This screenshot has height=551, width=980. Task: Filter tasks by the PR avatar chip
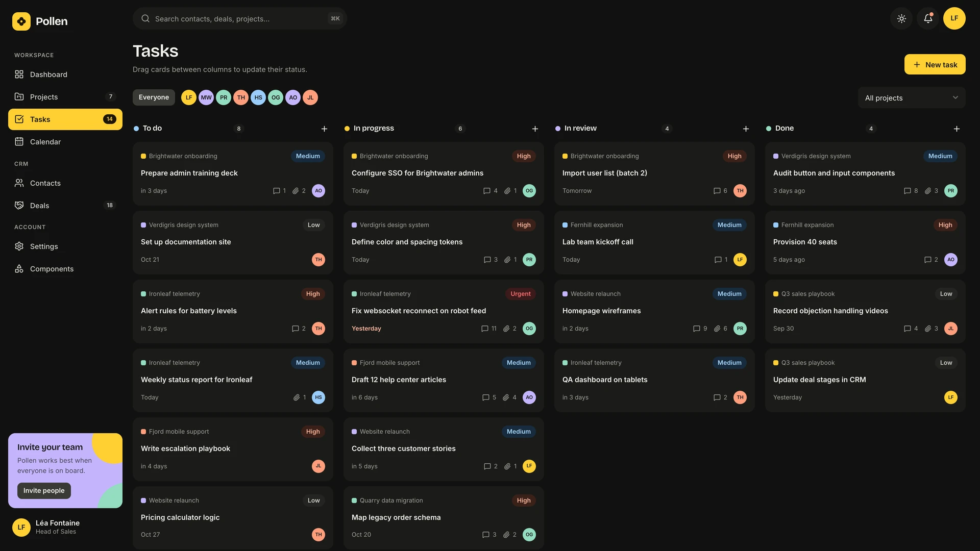224,97
